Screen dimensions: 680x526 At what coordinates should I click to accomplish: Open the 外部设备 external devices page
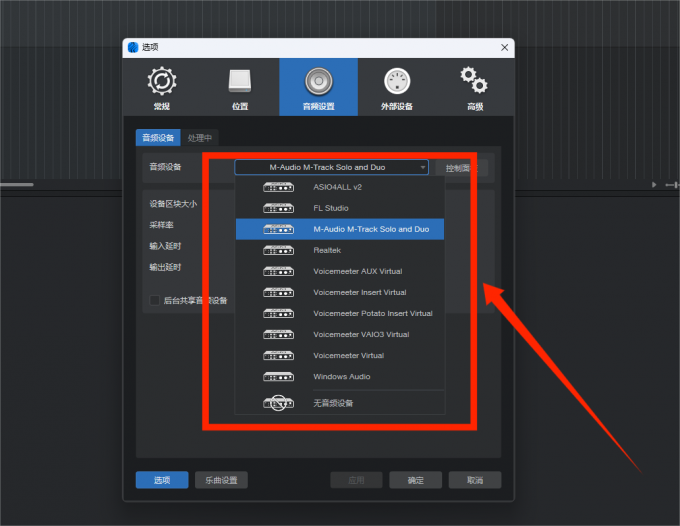pyautogui.click(x=397, y=88)
